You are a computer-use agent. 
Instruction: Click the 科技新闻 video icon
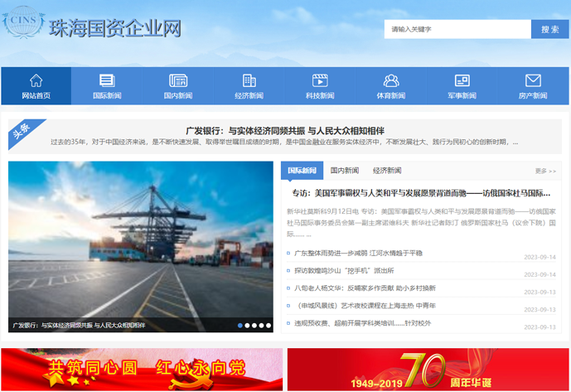pyautogui.click(x=320, y=80)
